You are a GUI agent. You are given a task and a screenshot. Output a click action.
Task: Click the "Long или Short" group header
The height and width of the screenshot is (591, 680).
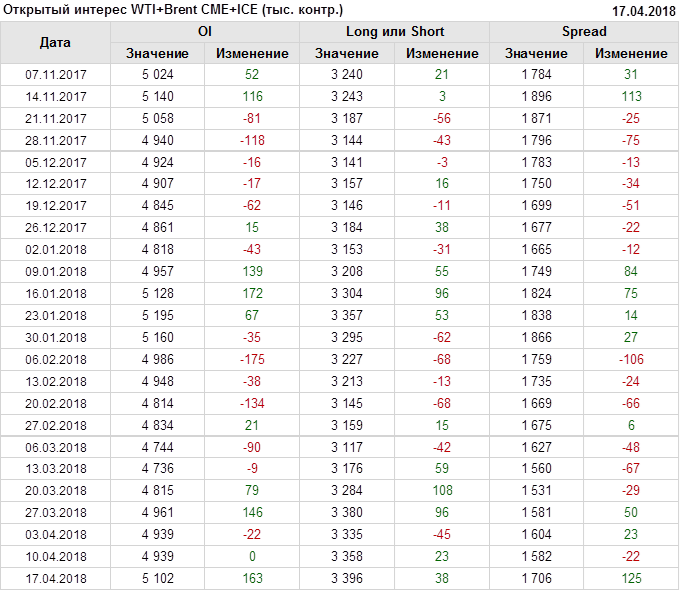[x=394, y=32]
